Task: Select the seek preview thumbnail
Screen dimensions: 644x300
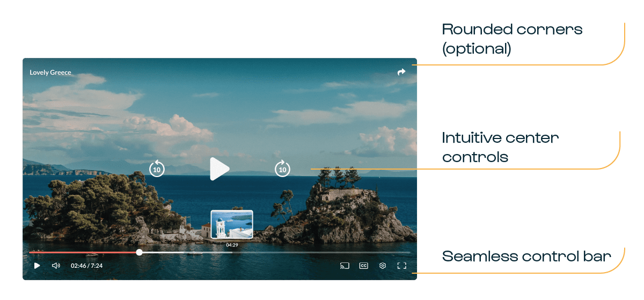Action: pyautogui.click(x=232, y=224)
